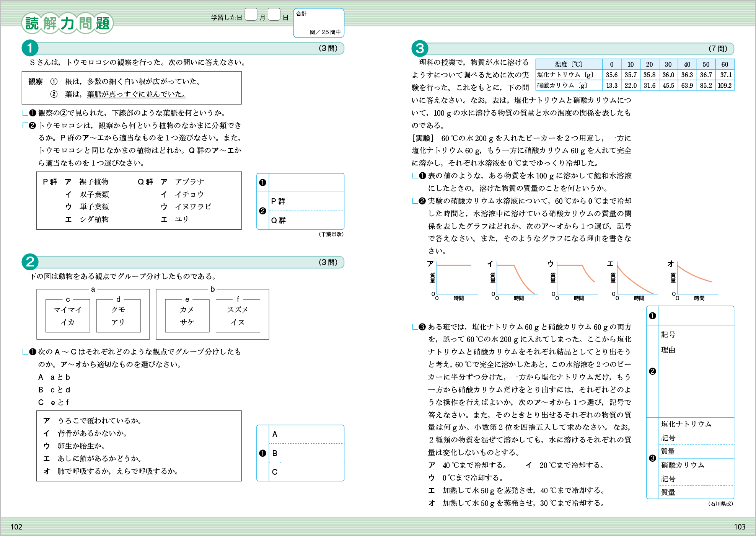Click 質量 field under 硝酸カリウム heading
This screenshot has height=536, width=756.
696,492
